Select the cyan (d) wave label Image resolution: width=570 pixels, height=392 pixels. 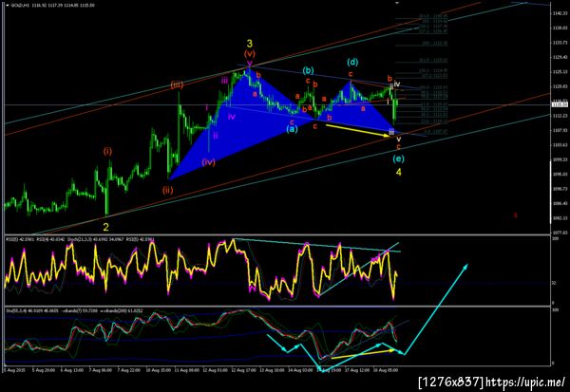(352, 62)
